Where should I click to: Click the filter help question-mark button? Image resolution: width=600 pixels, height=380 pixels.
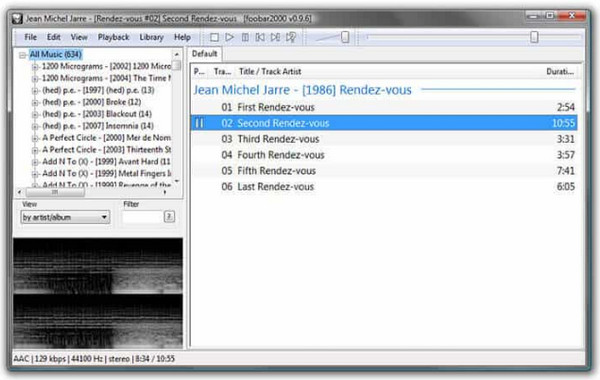pos(169,217)
